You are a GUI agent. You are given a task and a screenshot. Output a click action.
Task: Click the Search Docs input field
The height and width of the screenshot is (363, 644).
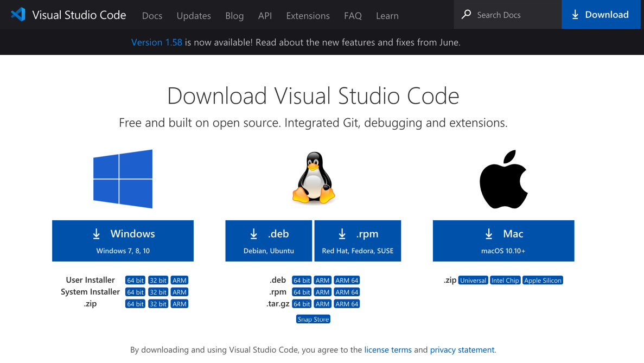coord(508,15)
